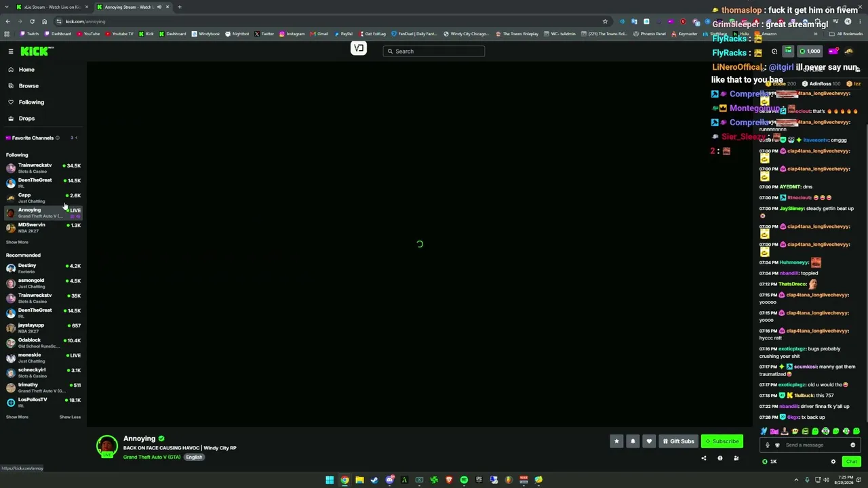Open Brave browser from the taskbar
The width and height of the screenshot is (868, 488).
pos(449,480)
